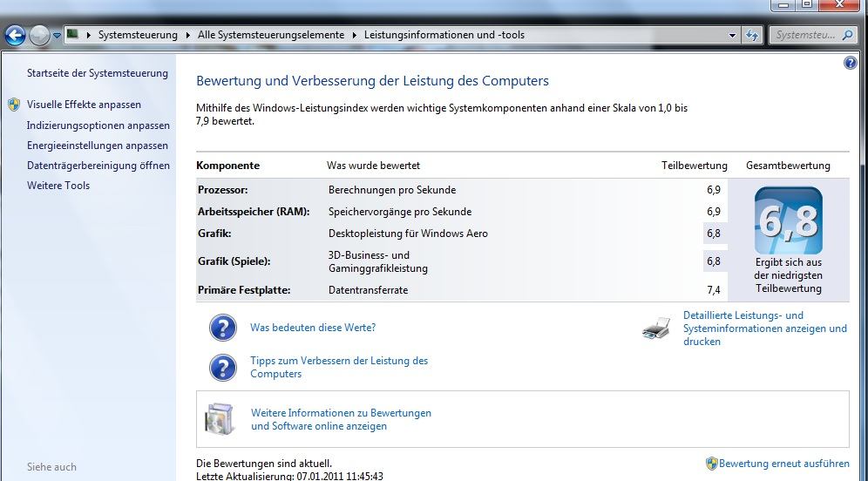This screenshot has width=868, height=481.
Task: Open Weitere Informationen zu Bewertungen online
Action: pos(341,419)
